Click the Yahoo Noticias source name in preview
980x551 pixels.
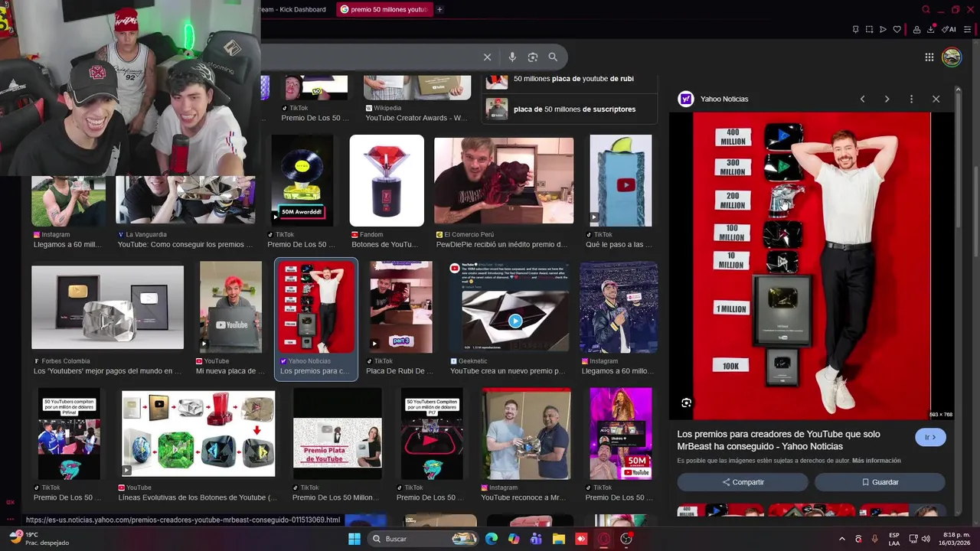point(724,99)
